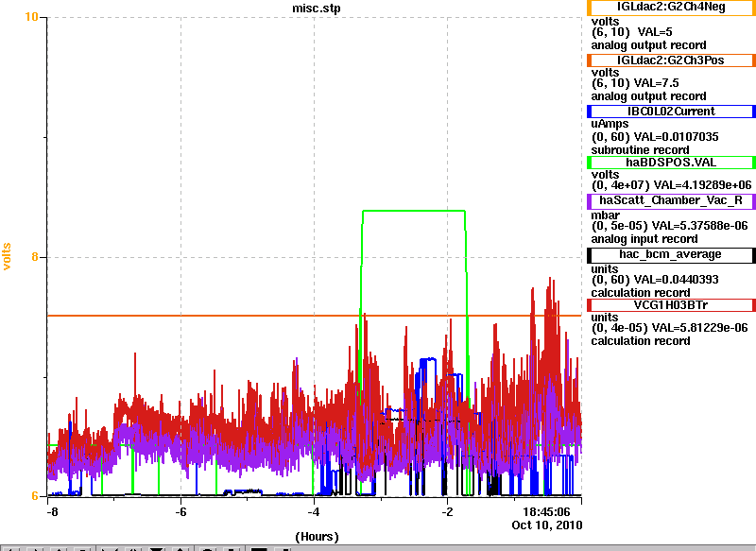Click the x-axis tick label -8
Image resolution: width=756 pixels, height=551 pixels.
point(52,512)
